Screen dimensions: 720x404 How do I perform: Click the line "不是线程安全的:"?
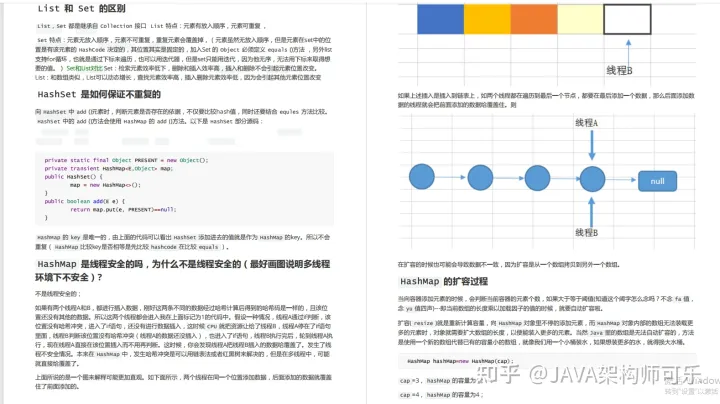pyautogui.click(x=58, y=294)
